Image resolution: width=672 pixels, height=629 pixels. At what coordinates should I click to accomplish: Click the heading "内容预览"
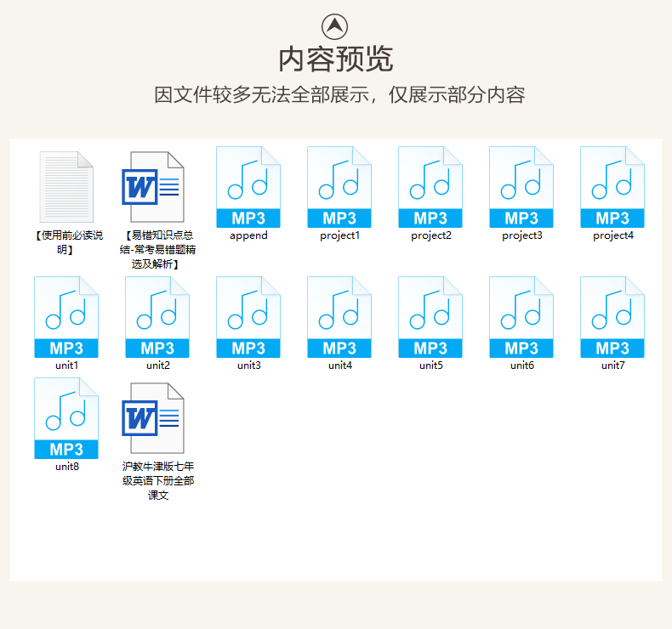[x=335, y=59]
